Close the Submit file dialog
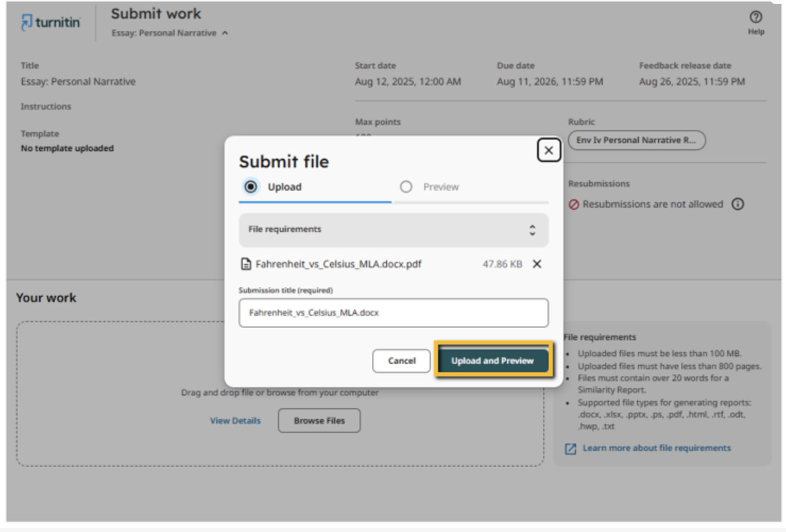 tap(549, 150)
